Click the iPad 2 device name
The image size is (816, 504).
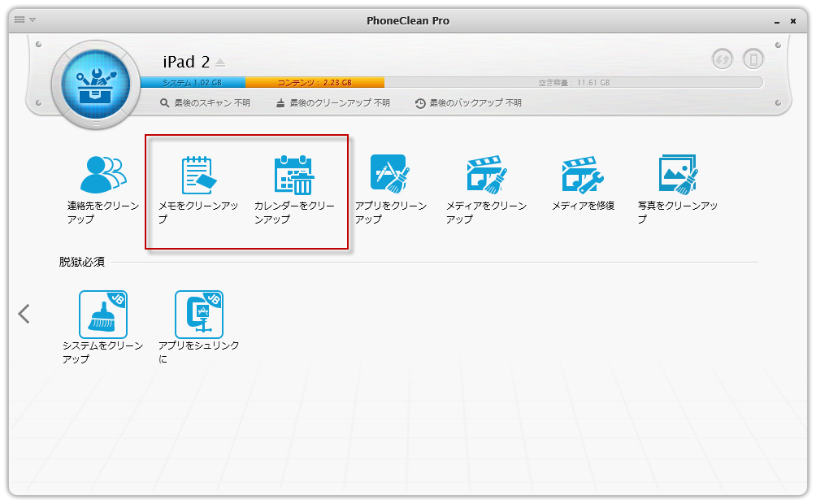pyautogui.click(x=186, y=62)
